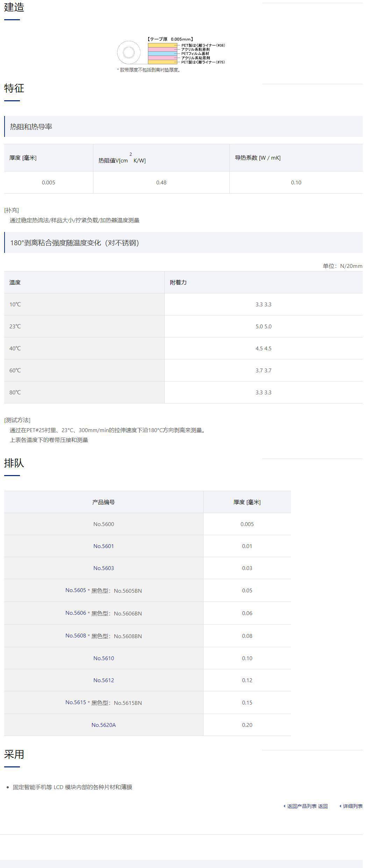Open the No.5610 product link
370x868 pixels.
click(104, 658)
